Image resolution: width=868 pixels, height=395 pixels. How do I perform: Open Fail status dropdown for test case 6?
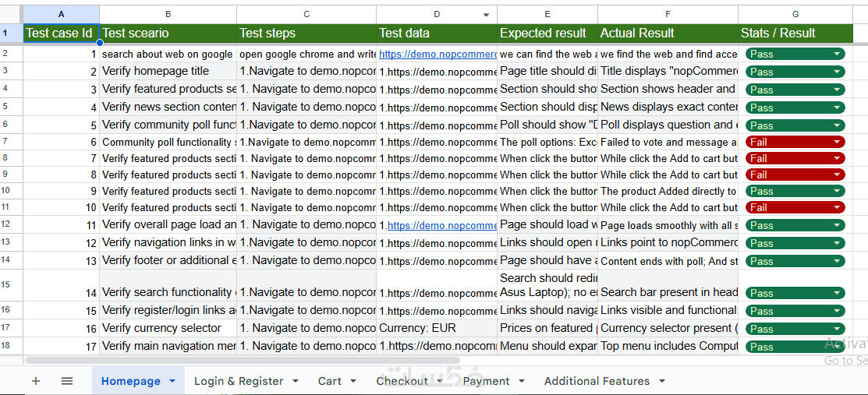click(837, 142)
